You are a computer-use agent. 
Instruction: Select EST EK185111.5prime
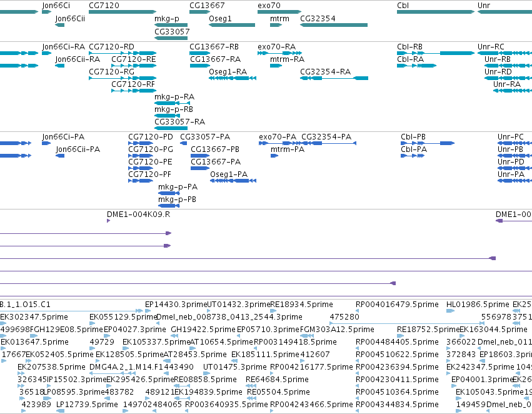click(x=234, y=361)
